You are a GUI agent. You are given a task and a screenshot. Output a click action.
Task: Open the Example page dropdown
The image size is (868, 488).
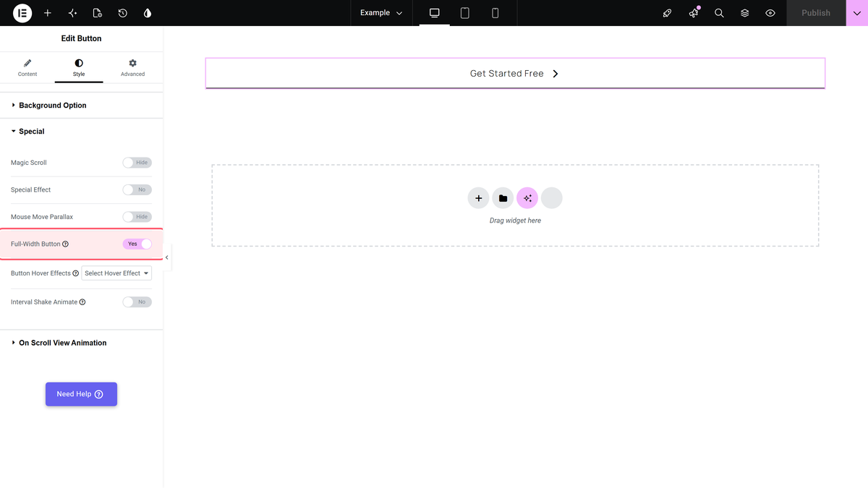point(381,13)
